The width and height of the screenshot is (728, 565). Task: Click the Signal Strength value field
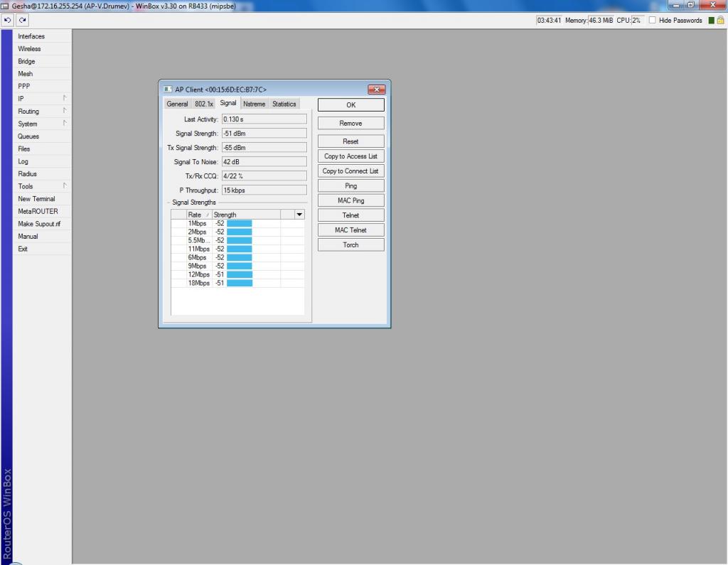263,134
